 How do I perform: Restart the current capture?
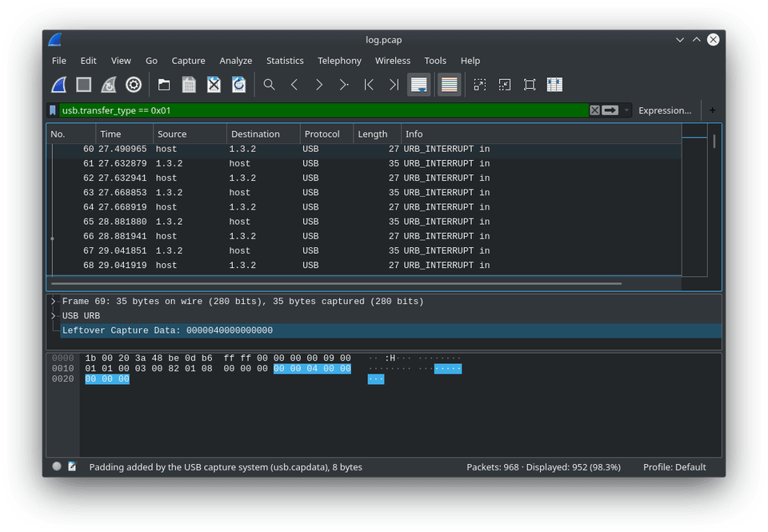pos(108,85)
